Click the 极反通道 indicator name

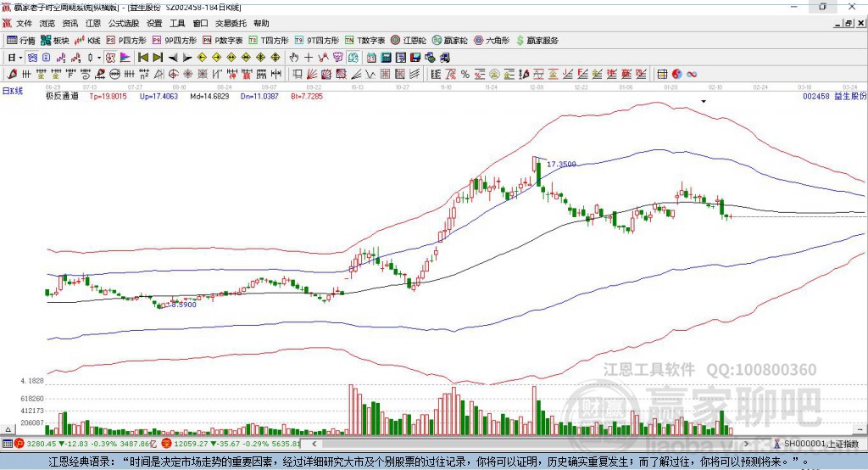(62, 96)
